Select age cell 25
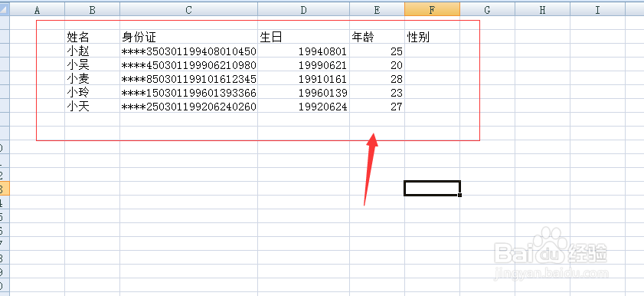 tap(377, 51)
